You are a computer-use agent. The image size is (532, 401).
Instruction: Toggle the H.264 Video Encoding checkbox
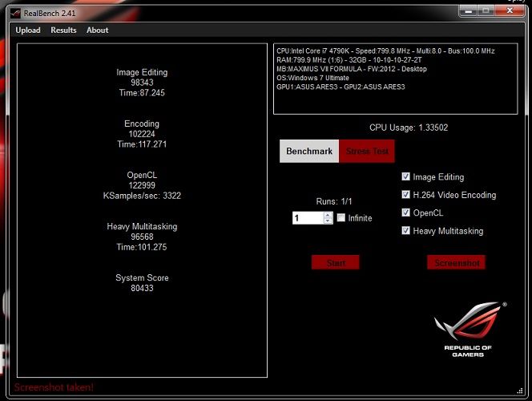point(405,195)
